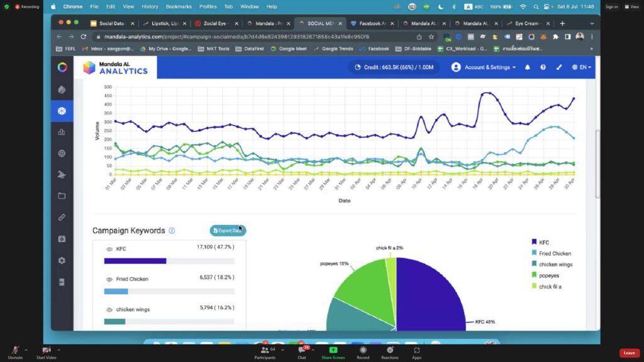Toggle visibility eye for Fried Chicken keyword
Image resolution: width=644 pixels, height=362 pixels.
[109, 280]
